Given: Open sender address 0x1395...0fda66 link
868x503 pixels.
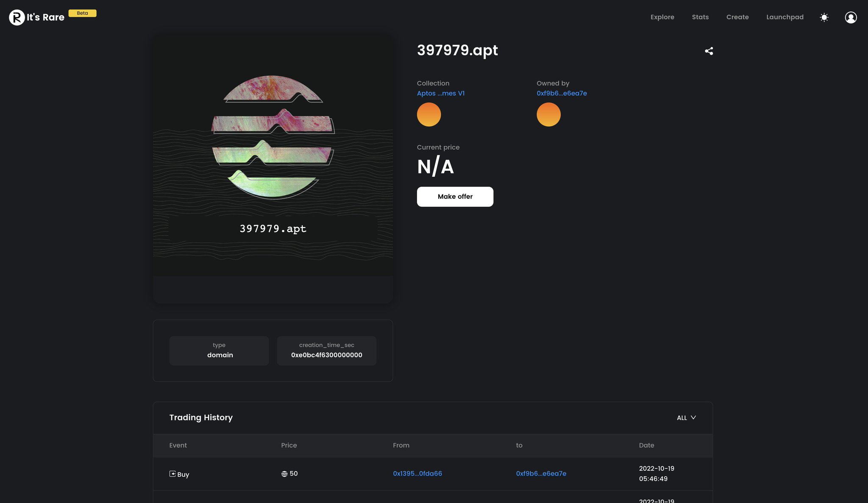Looking at the screenshot, I should pyautogui.click(x=417, y=473).
